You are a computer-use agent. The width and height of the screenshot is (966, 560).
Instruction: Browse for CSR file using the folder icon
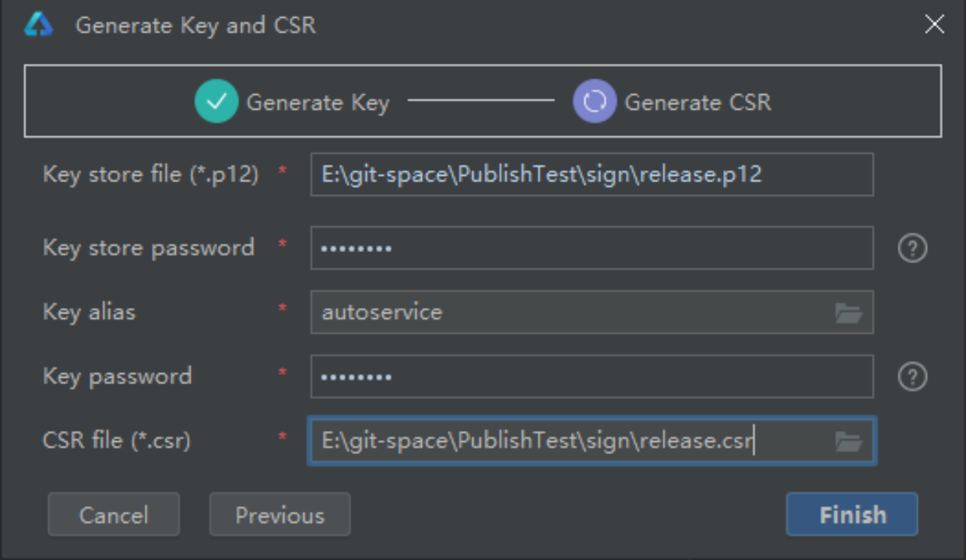(848, 442)
